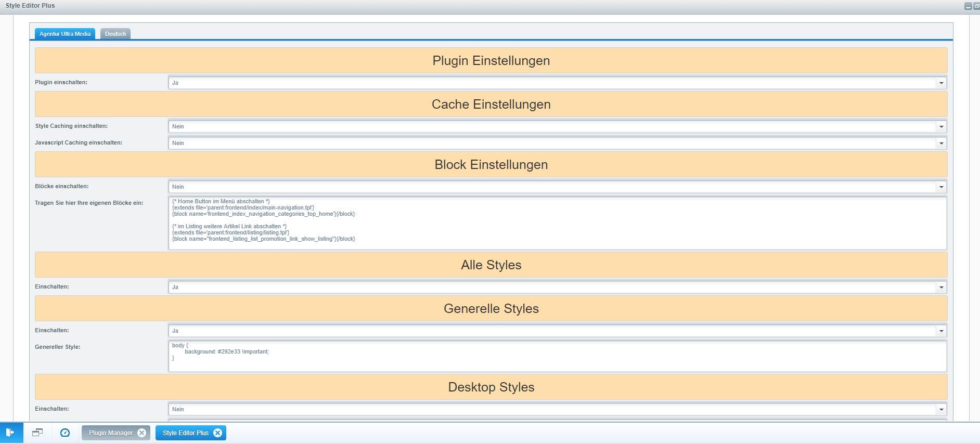Click the Generelle Styles Einschalten value field

tap(552, 331)
